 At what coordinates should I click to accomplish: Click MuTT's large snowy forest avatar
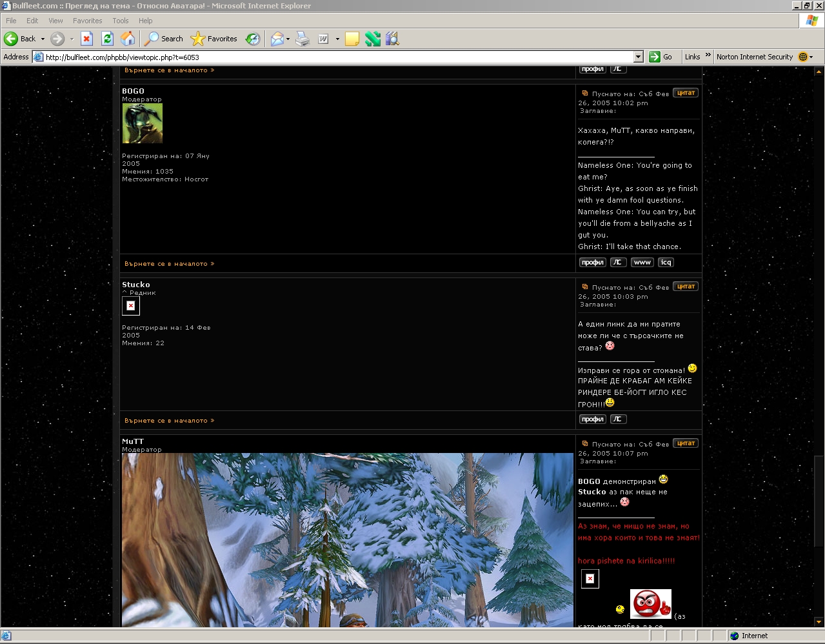coord(347,540)
